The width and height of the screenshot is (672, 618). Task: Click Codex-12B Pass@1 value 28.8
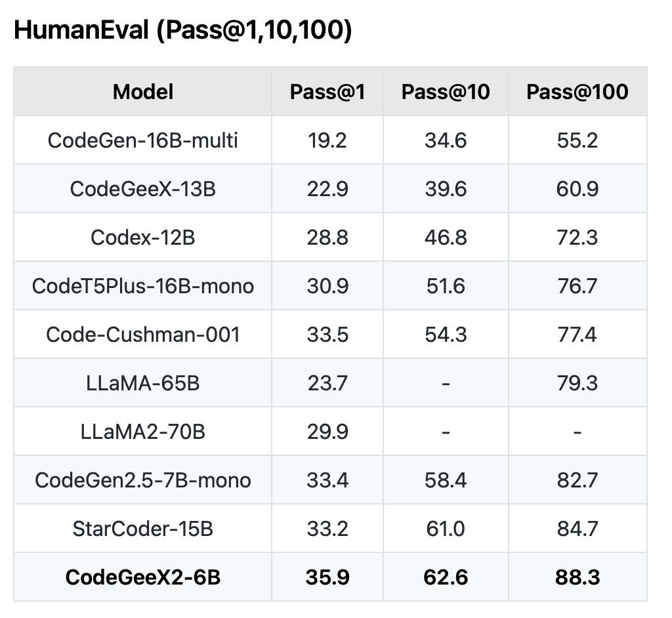pos(327,237)
